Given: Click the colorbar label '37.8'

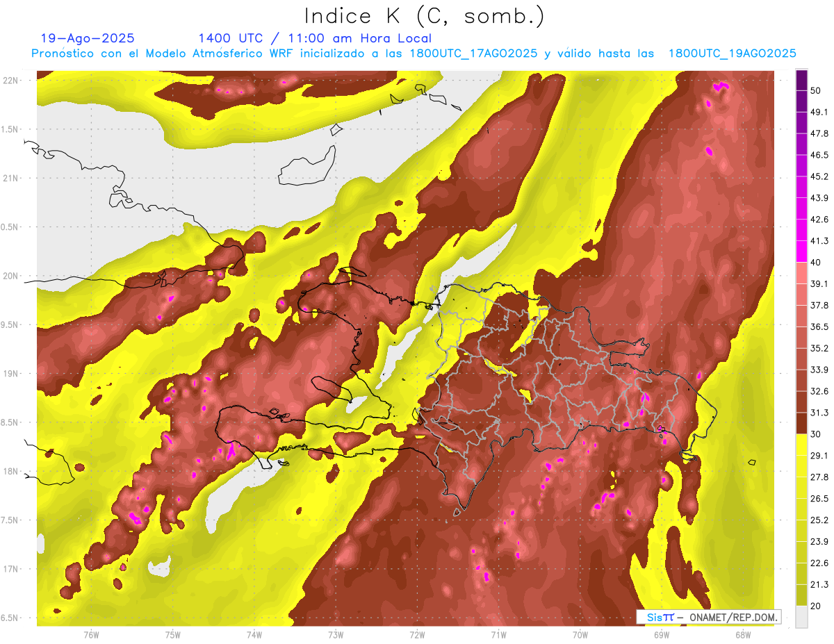Looking at the screenshot, I should tap(819, 305).
